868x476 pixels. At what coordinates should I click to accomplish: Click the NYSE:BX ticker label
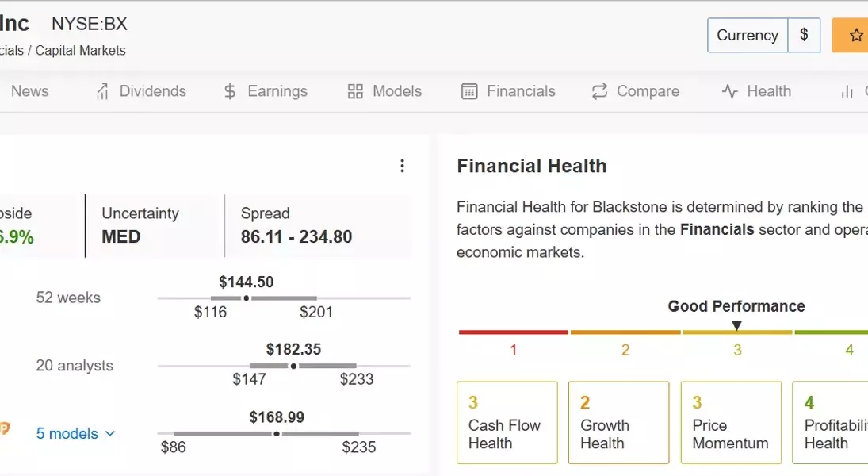89,24
